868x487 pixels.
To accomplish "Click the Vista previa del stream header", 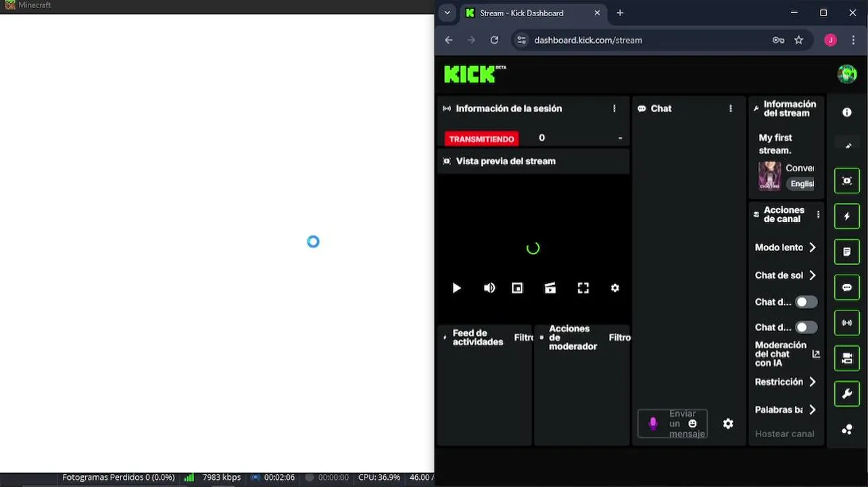I will 506,161.
